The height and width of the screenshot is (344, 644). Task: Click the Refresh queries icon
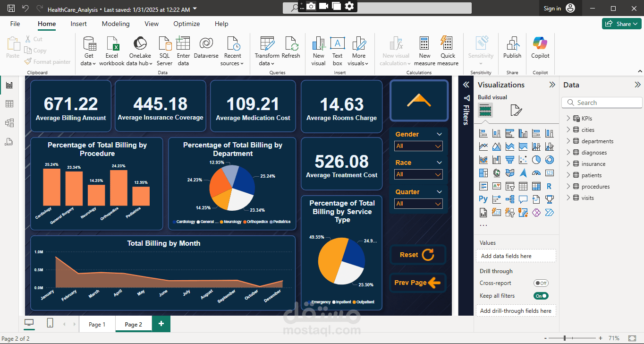pyautogui.click(x=291, y=44)
